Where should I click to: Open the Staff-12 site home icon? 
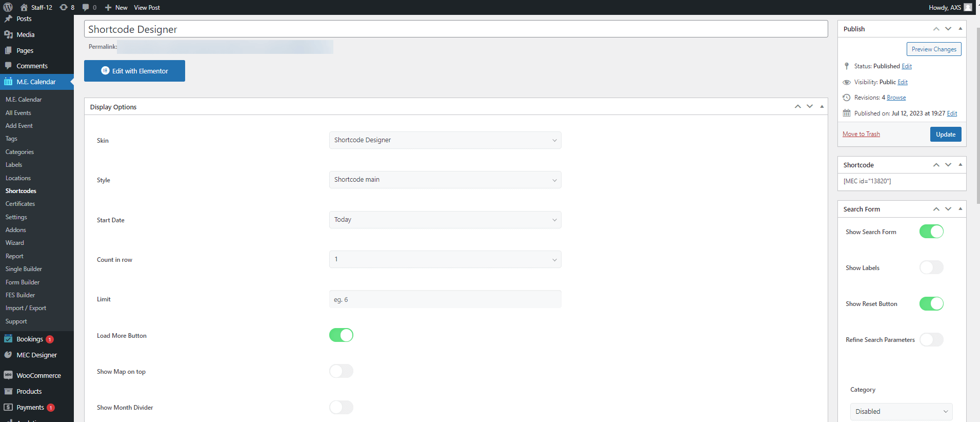(24, 7)
